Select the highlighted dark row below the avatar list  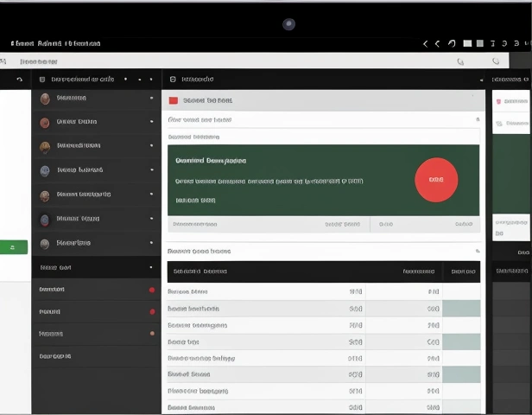point(95,268)
